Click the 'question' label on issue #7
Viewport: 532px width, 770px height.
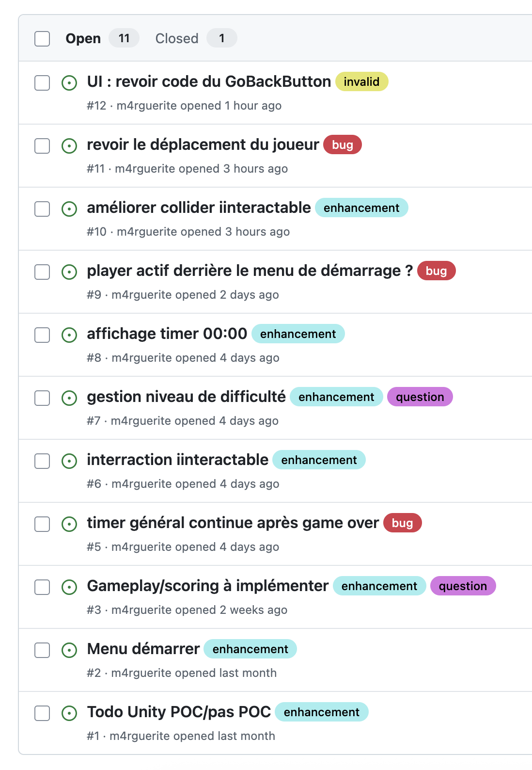[420, 397]
